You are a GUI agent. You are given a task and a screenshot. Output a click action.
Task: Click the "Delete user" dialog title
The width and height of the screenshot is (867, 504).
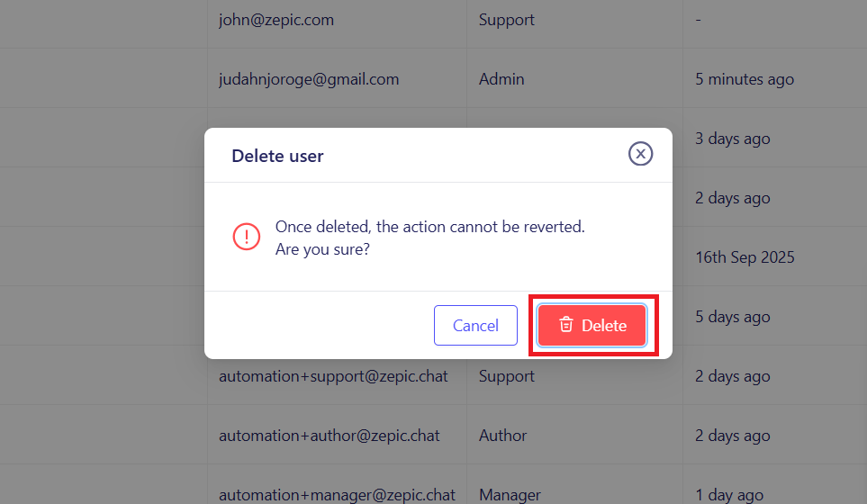coord(277,156)
